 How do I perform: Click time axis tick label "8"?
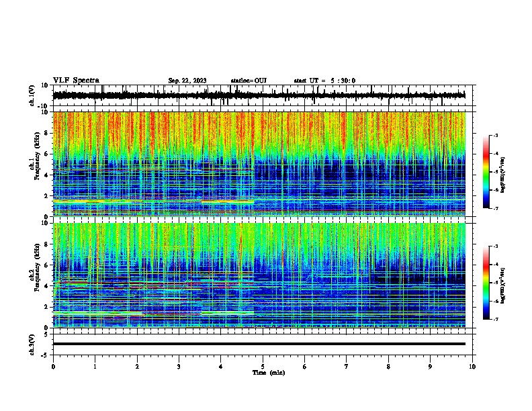pyautogui.click(x=388, y=367)
